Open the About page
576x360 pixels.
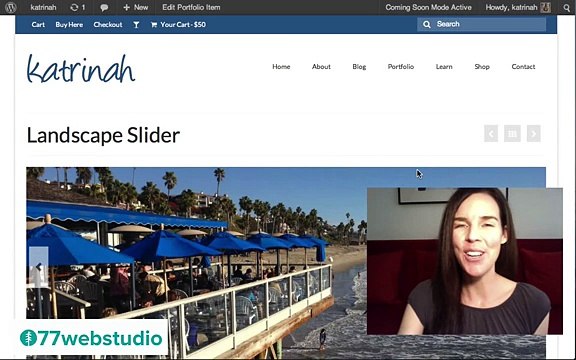(321, 66)
